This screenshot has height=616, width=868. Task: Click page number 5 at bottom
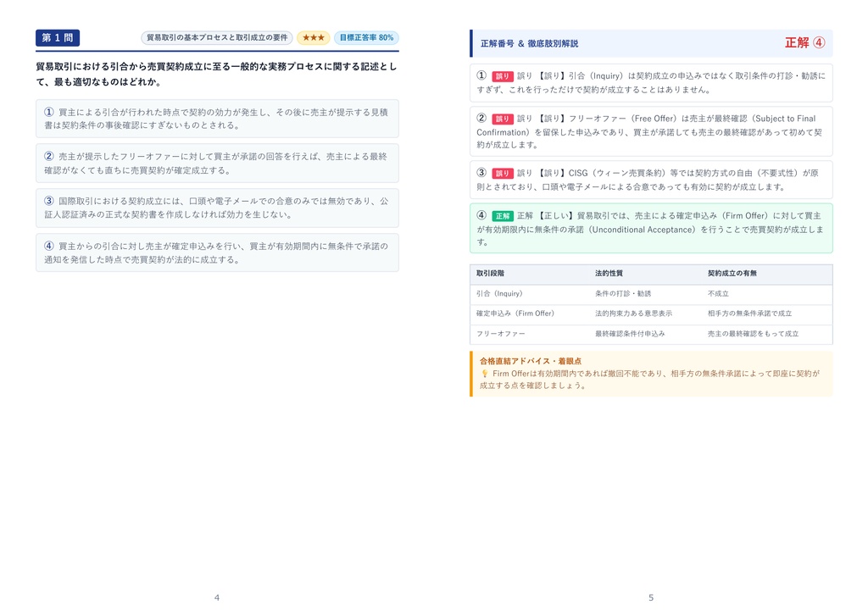651,597
